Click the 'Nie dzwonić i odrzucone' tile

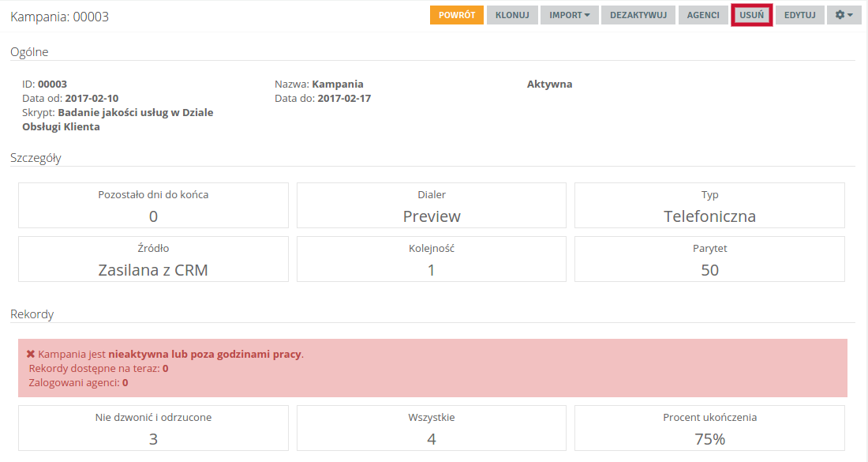coord(153,428)
